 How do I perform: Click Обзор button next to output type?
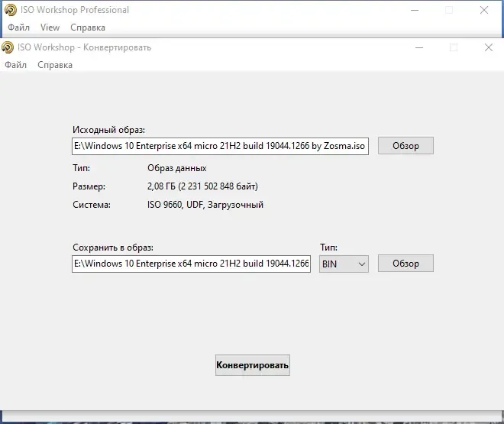[x=405, y=264]
